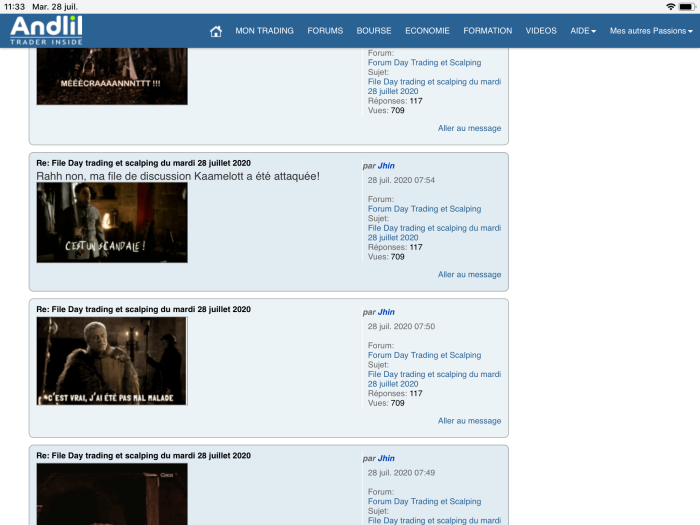Open the File Day trading subject link in the top post
Viewport: 700px width, 525px height.
coord(434,86)
